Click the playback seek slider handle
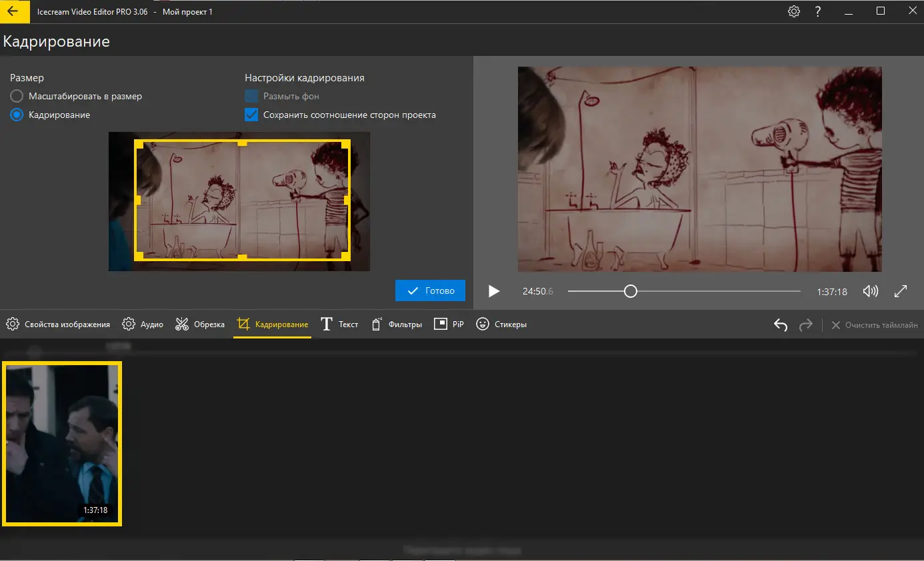 (630, 291)
